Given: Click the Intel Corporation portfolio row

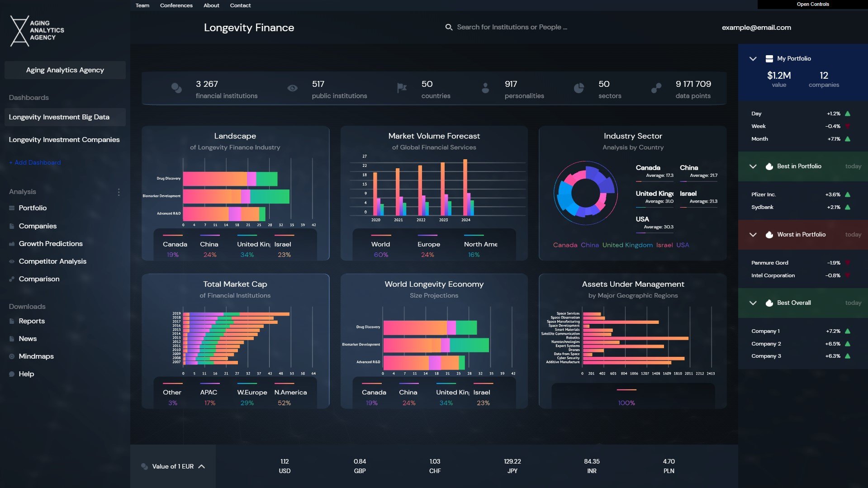Looking at the screenshot, I should pyautogui.click(x=801, y=275).
